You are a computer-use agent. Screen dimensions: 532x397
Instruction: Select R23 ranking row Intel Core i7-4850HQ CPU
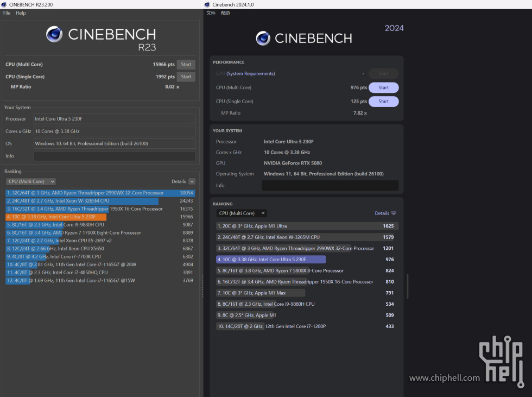click(100, 273)
